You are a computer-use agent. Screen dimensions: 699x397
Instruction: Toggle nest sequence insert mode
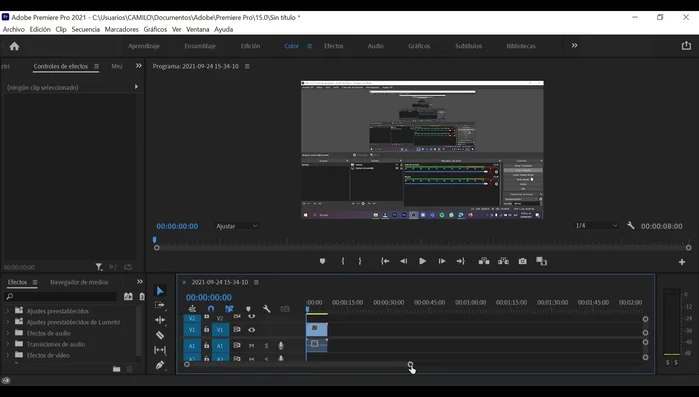point(192,309)
